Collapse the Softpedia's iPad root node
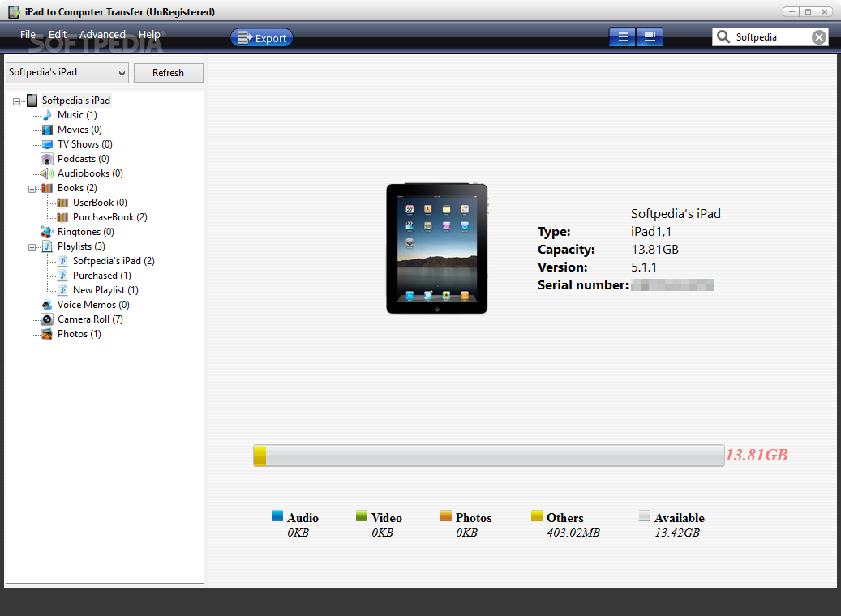 pyautogui.click(x=17, y=101)
